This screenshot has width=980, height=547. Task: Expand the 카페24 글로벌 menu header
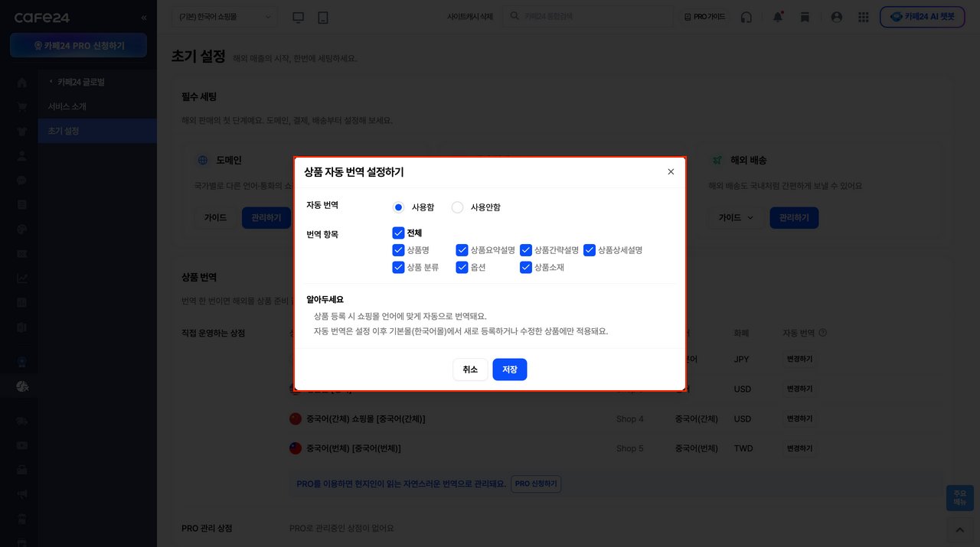(81, 82)
